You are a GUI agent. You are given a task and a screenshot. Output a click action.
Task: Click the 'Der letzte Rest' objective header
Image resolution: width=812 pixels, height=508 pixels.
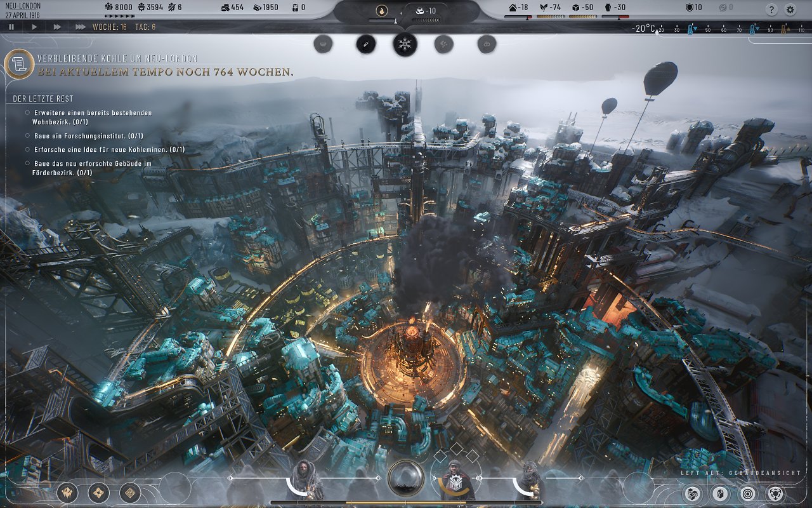[x=43, y=98]
